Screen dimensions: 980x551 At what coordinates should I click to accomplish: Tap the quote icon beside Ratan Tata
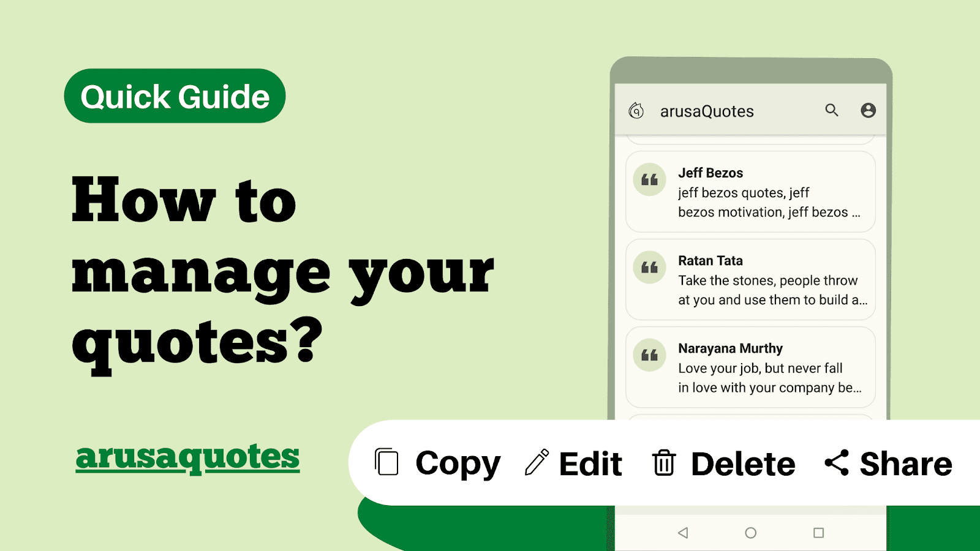(x=649, y=268)
